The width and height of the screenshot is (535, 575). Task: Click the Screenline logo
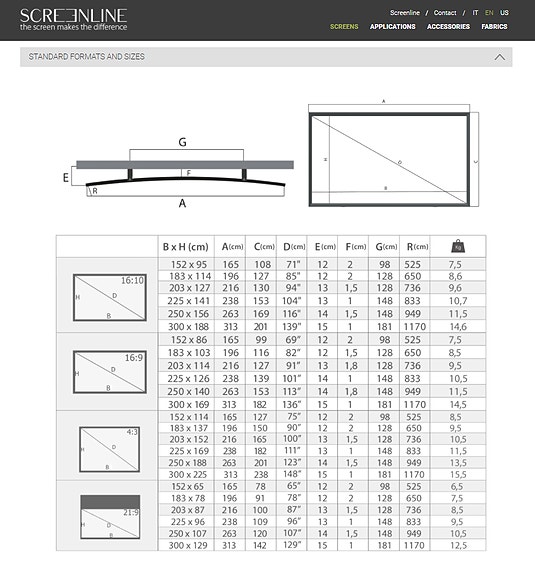[73, 19]
